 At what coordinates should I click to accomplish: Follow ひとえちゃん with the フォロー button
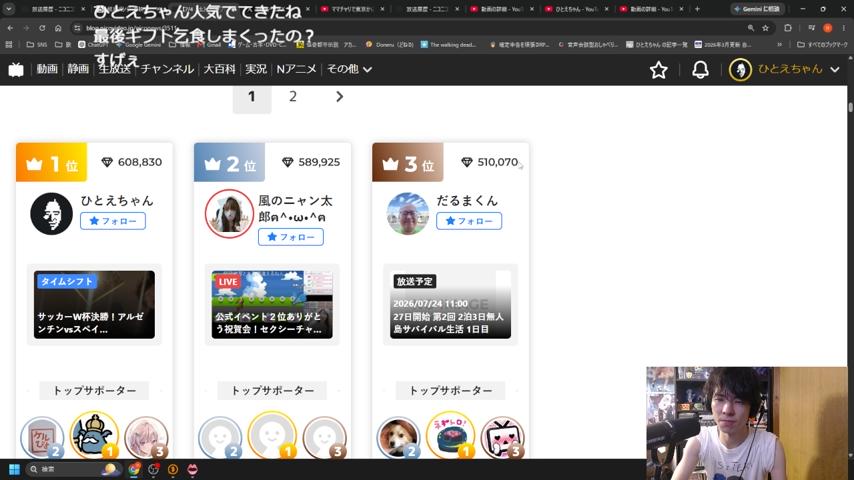(x=113, y=221)
